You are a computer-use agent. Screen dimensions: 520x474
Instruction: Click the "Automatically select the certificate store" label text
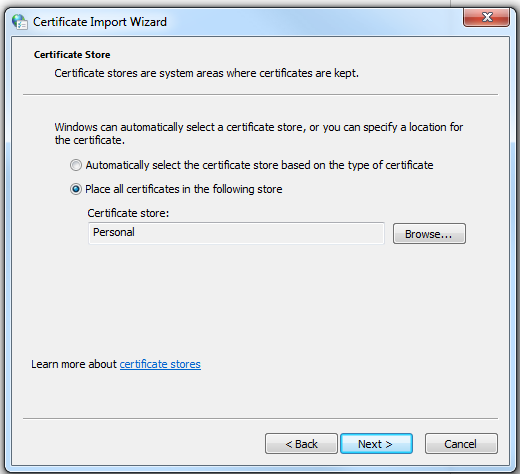tap(259, 165)
